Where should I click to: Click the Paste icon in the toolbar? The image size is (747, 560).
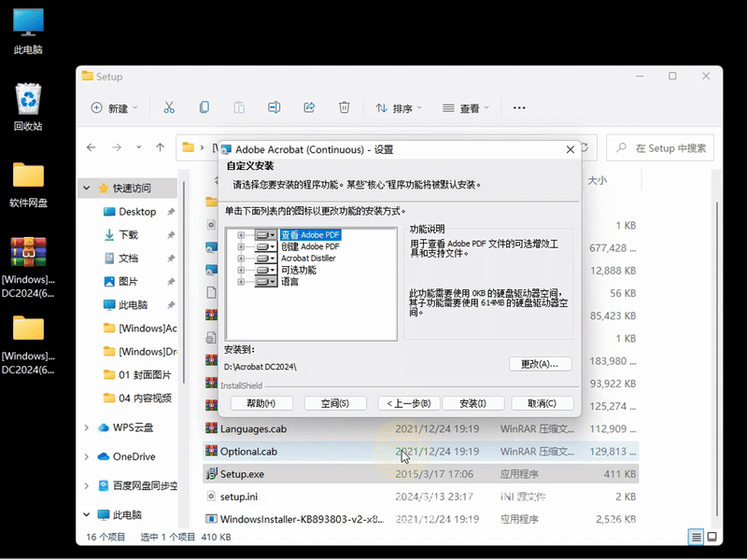(238, 107)
